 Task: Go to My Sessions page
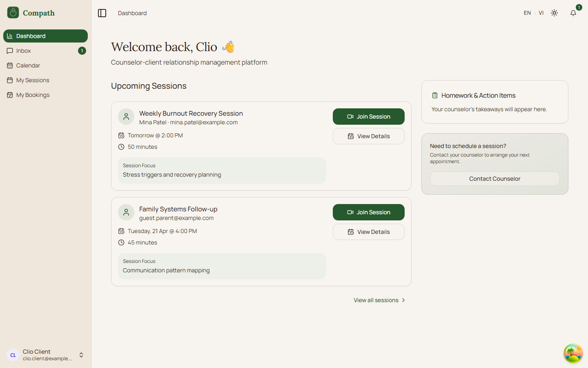tap(33, 80)
